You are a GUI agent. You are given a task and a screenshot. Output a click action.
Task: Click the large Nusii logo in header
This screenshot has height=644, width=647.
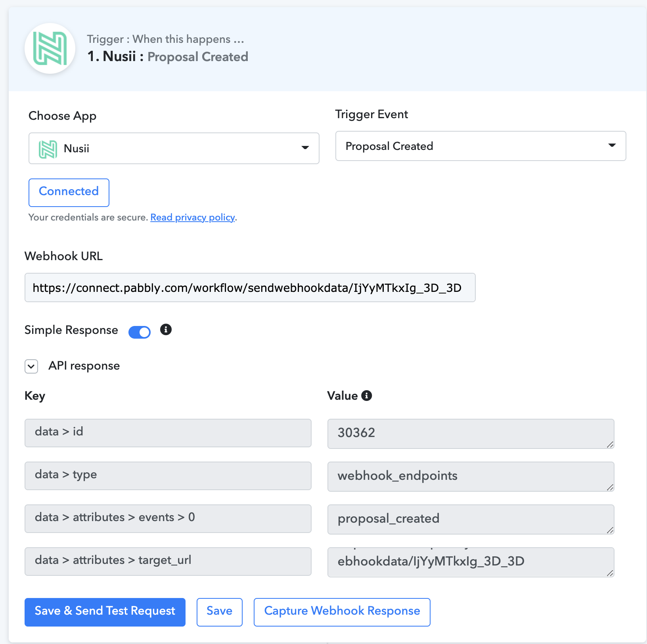[x=50, y=48]
